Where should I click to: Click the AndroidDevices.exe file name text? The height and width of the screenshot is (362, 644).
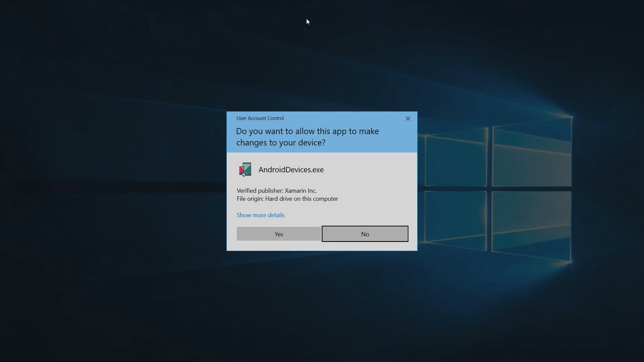click(x=291, y=170)
